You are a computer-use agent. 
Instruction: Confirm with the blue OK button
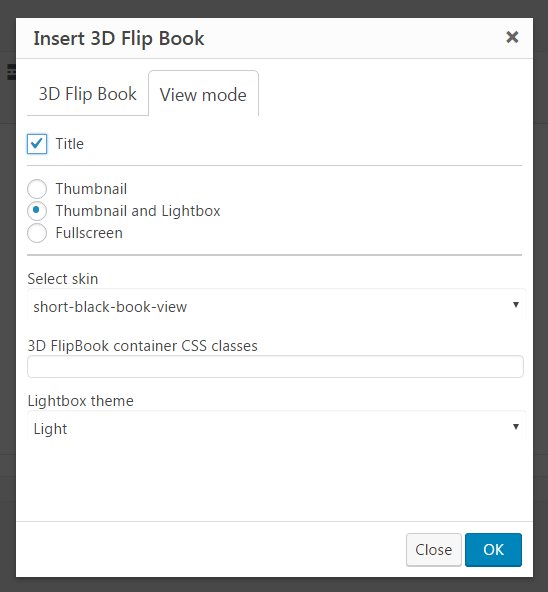click(x=493, y=550)
